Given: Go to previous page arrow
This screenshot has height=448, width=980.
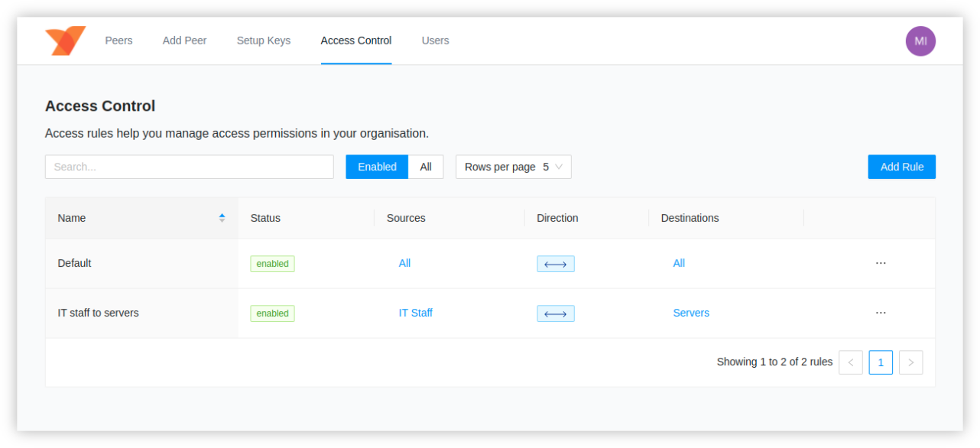Looking at the screenshot, I should (851, 362).
